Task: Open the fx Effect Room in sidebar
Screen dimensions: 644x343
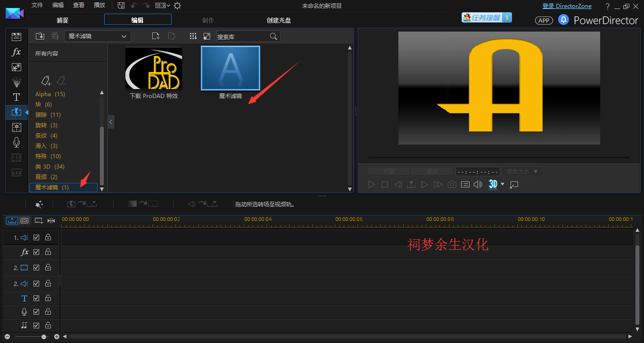Action: 17,52
